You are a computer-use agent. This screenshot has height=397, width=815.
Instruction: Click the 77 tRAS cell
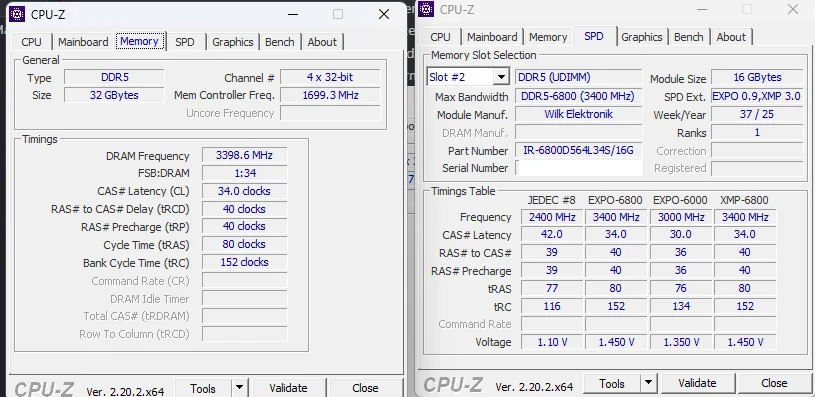pyautogui.click(x=551, y=288)
